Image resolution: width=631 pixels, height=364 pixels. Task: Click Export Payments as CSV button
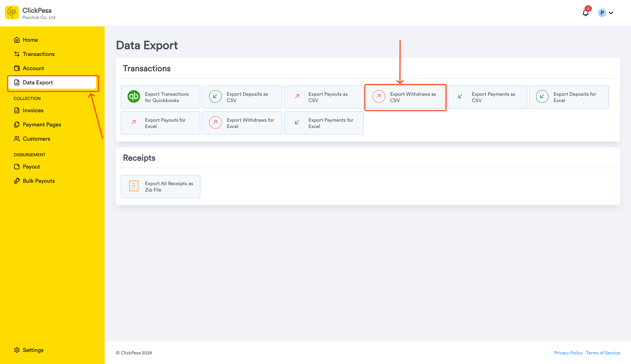click(x=487, y=97)
